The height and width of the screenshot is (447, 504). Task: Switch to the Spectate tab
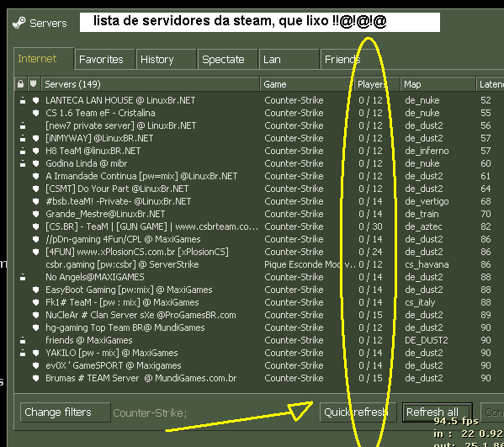(227, 60)
